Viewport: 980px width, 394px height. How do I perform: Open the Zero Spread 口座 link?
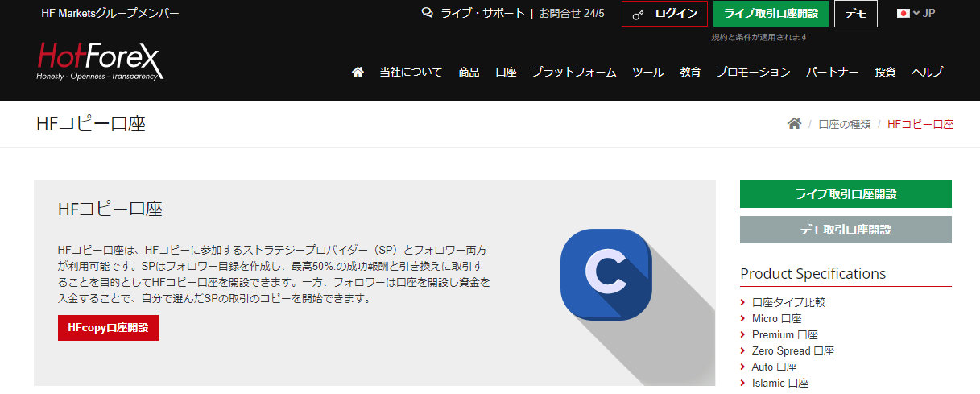[x=793, y=350]
